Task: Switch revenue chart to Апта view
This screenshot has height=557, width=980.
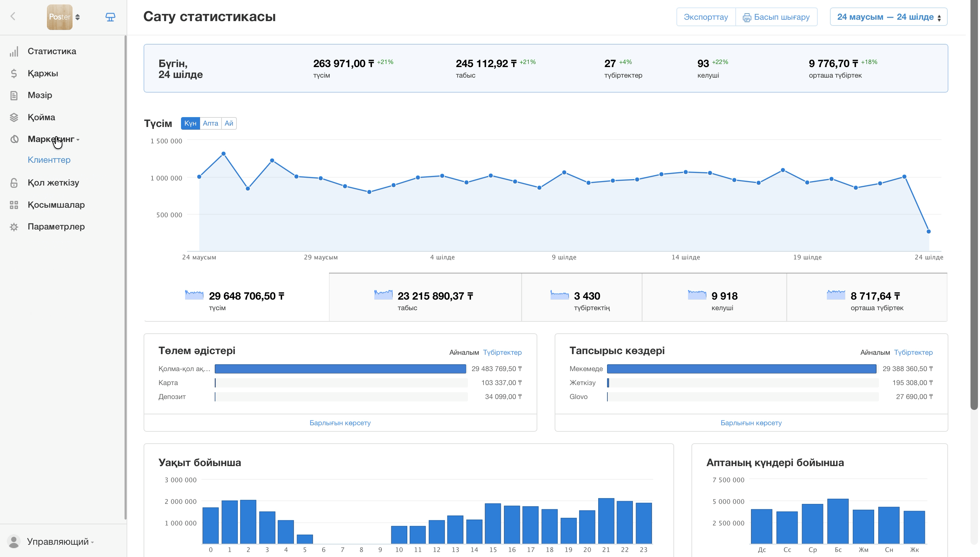Action: click(210, 123)
